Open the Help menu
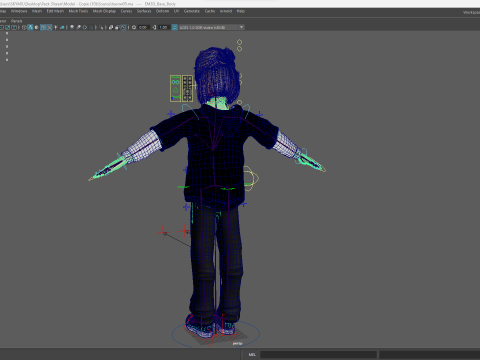 (x=241, y=11)
